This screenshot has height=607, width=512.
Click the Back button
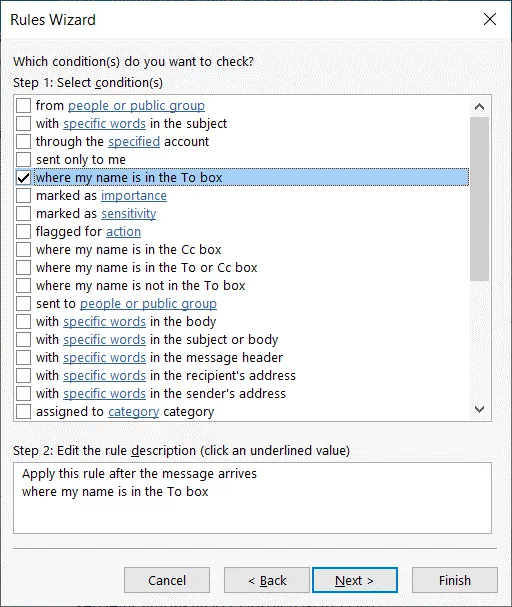[x=267, y=580]
